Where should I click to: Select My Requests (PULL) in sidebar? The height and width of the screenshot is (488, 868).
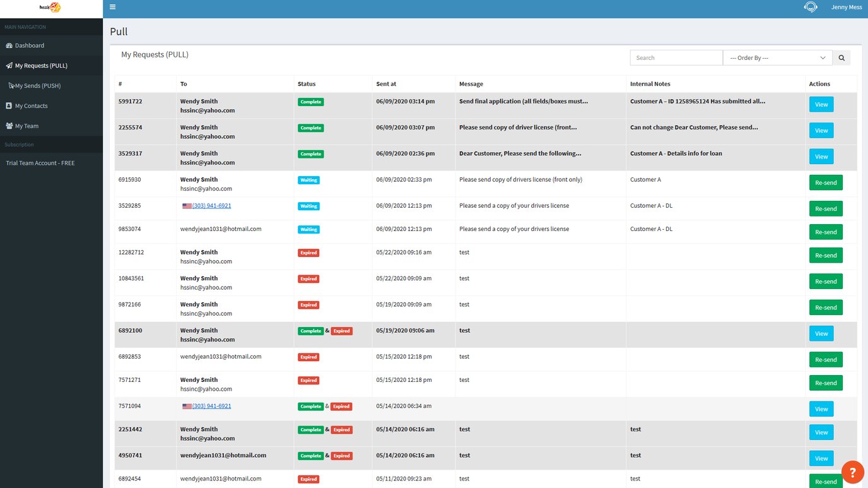tap(40, 66)
